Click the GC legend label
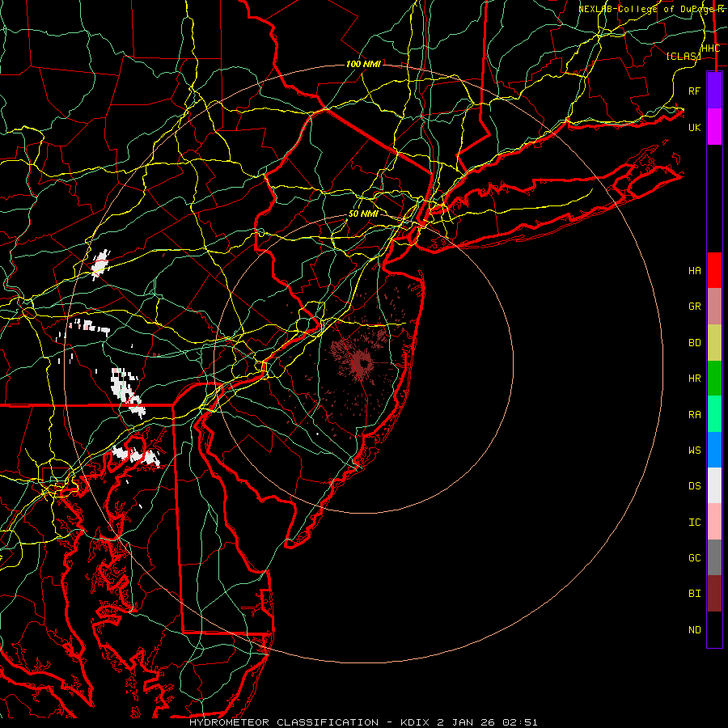This screenshot has width=728, height=728. [694, 558]
